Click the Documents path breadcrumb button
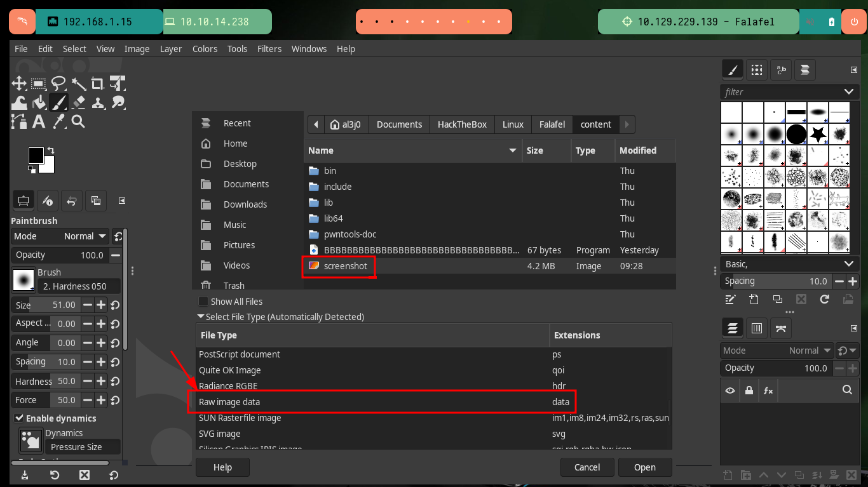 coord(399,124)
